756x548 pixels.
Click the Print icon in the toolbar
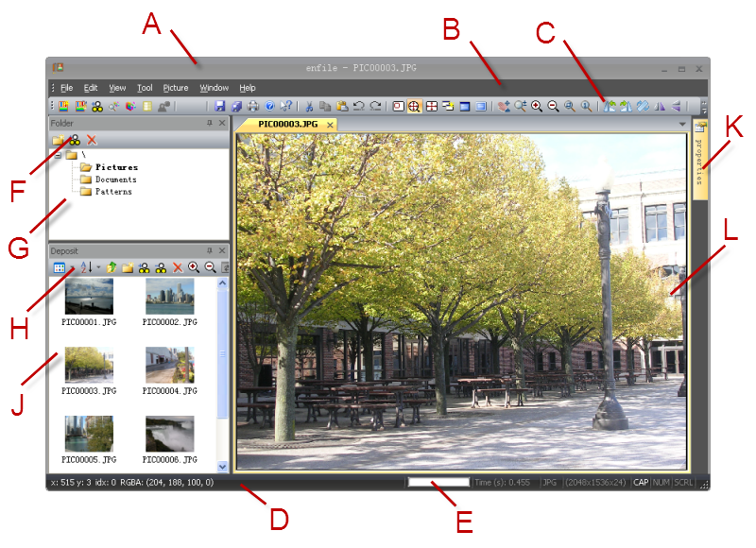(x=253, y=107)
